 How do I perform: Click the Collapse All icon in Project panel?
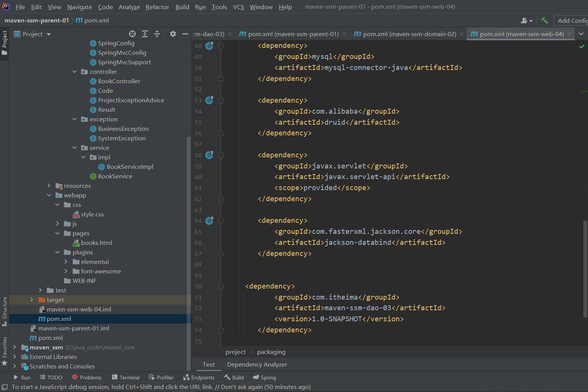coord(157,34)
